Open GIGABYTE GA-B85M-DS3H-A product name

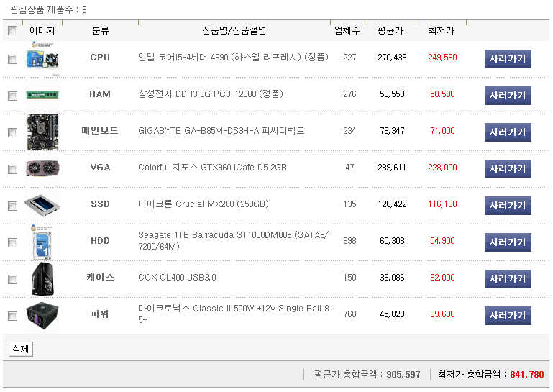[x=221, y=131]
